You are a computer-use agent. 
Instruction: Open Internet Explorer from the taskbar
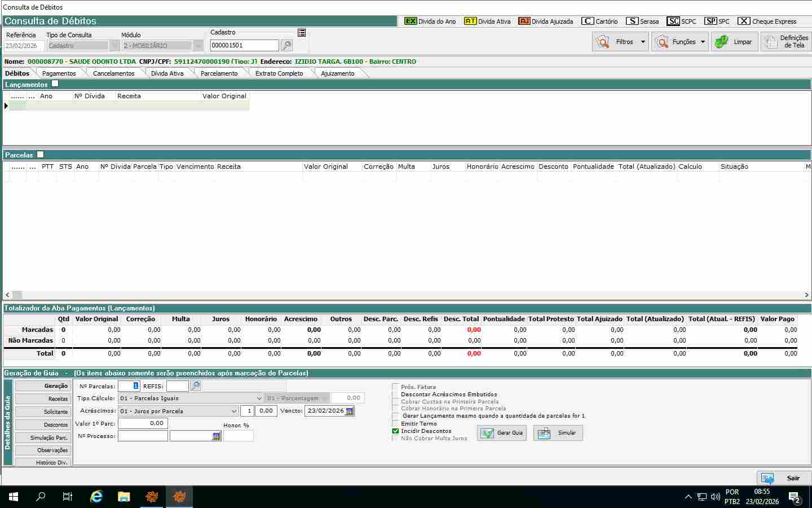point(96,497)
